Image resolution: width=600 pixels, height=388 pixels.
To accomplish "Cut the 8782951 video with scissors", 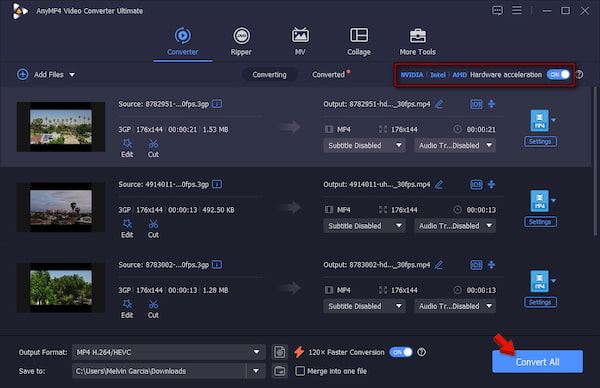I will 153,148.
